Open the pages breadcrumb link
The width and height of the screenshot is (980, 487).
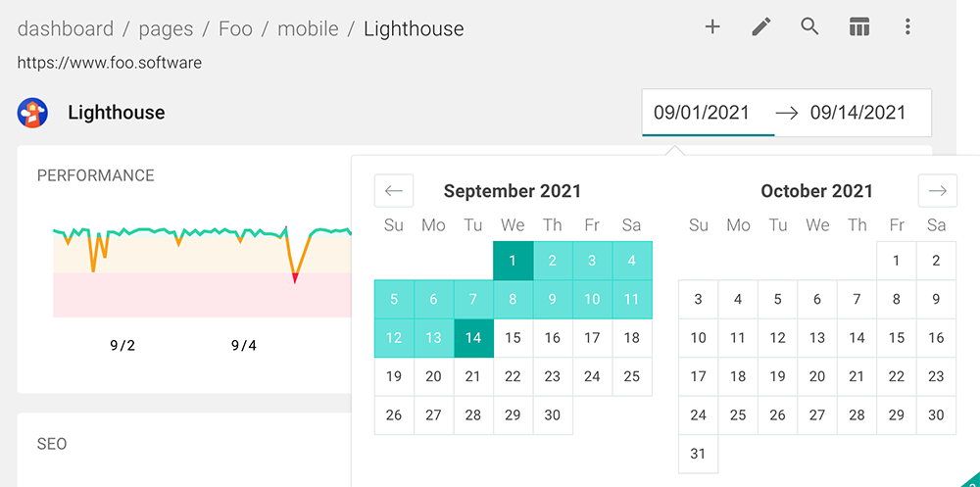tap(166, 28)
